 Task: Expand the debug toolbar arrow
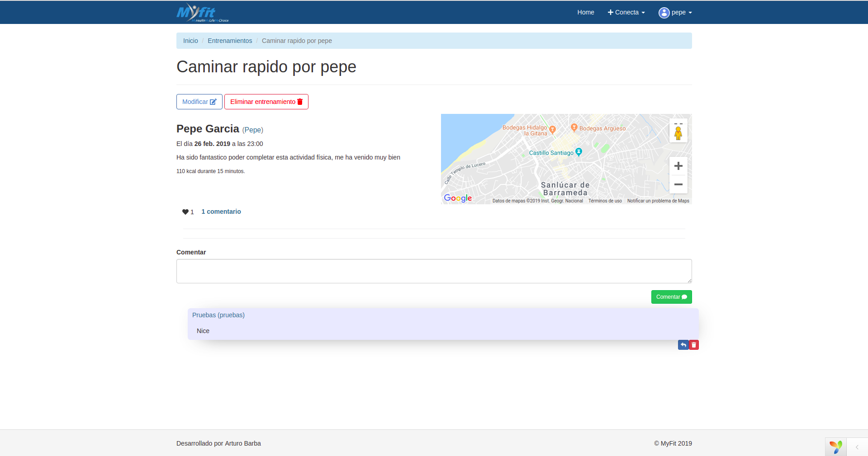click(x=857, y=447)
